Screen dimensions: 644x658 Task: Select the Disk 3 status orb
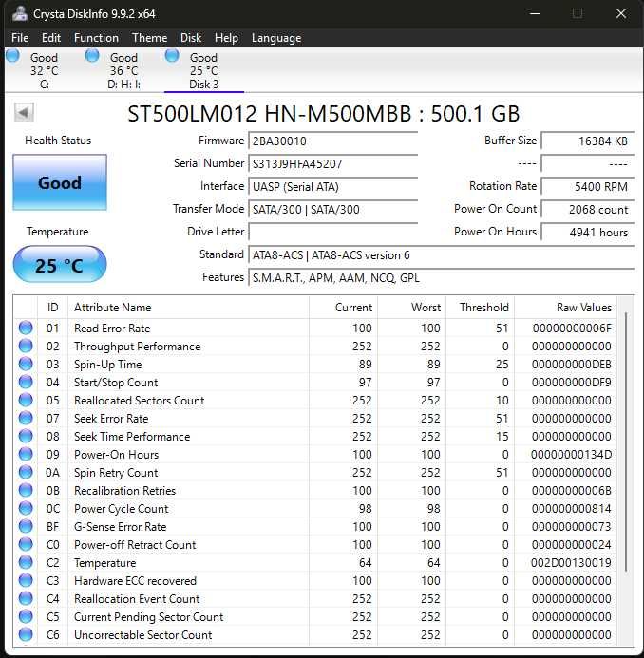tap(172, 55)
